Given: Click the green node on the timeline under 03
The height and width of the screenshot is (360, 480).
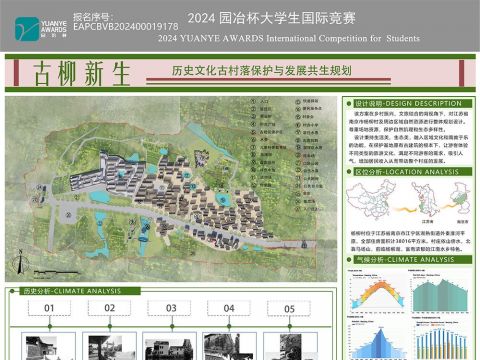Looking at the screenshot, I should (x=172, y=326).
